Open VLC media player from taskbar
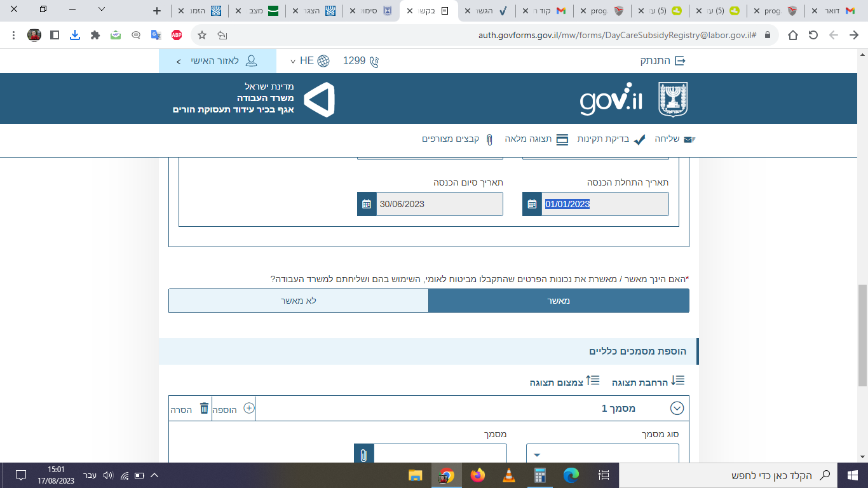 [x=509, y=475]
